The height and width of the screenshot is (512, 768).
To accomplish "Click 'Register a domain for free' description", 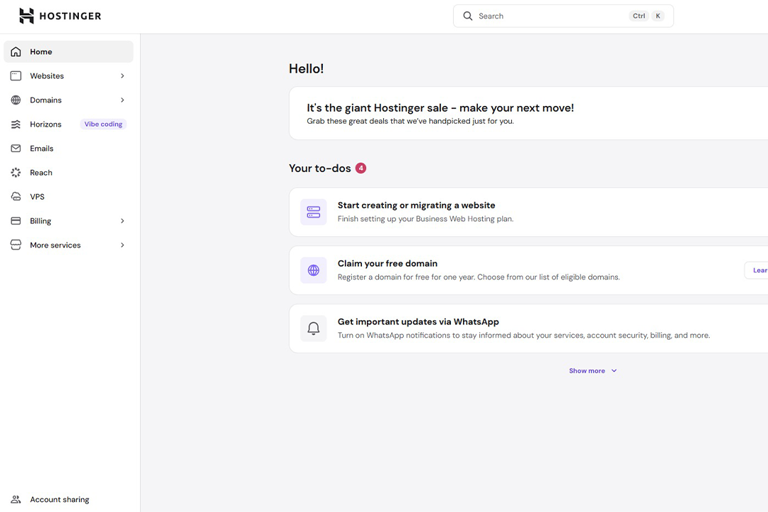I will pos(479,277).
